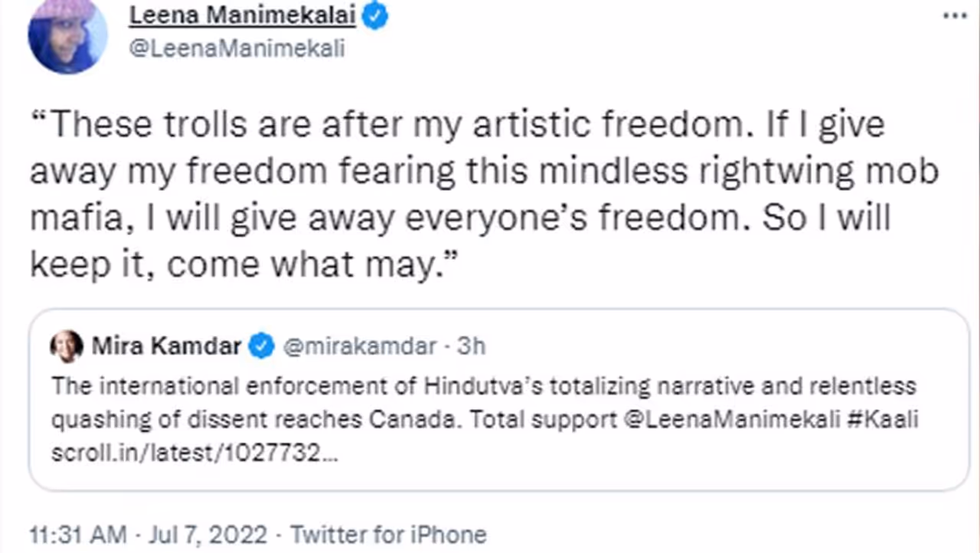Screen dimensions: 980x553
Task: Click Leena Manimekalai's profile avatar
Action: click(67, 36)
